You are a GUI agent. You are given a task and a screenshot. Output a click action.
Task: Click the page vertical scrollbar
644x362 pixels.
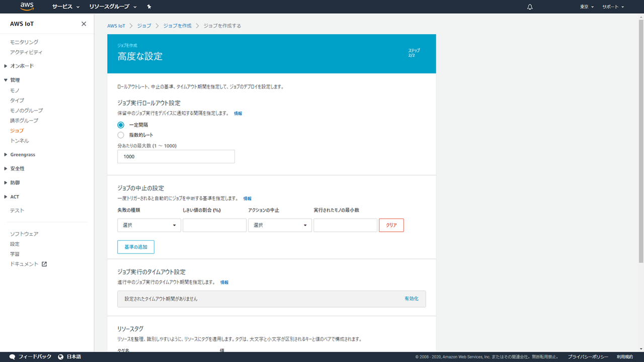[x=640, y=141]
